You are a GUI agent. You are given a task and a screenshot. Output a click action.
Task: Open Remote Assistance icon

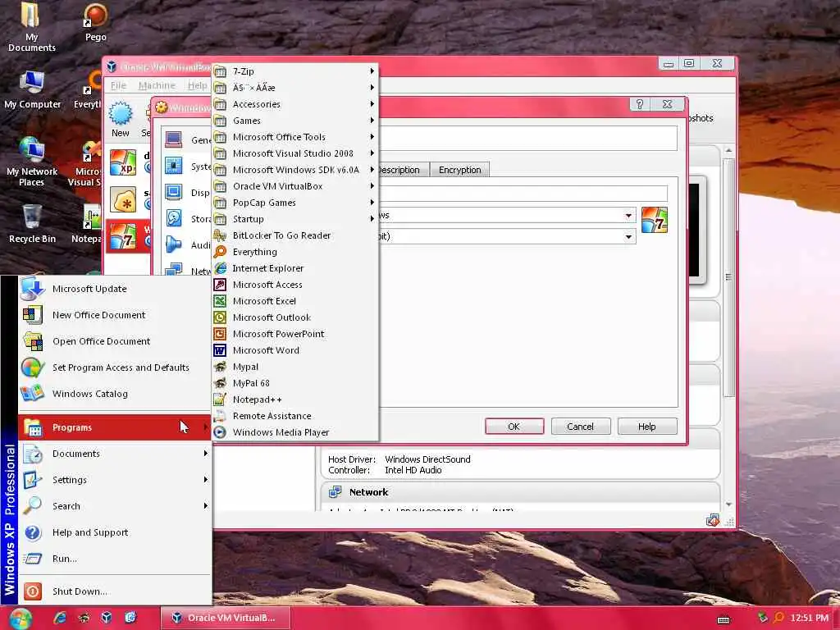pos(220,416)
